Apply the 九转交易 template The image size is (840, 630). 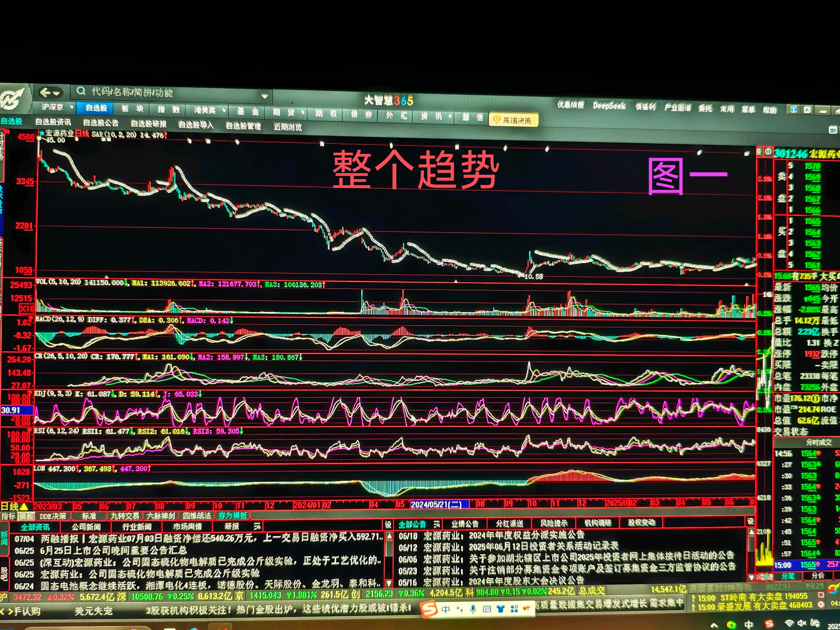click(125, 516)
